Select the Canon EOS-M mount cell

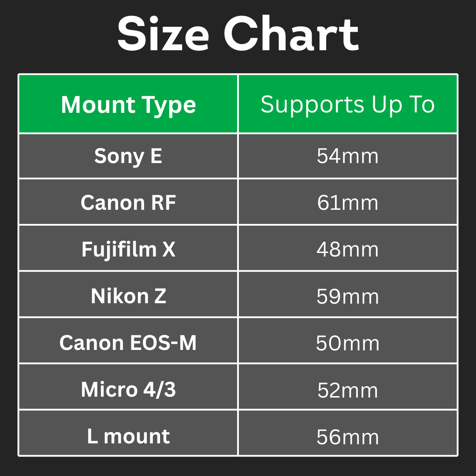128,342
